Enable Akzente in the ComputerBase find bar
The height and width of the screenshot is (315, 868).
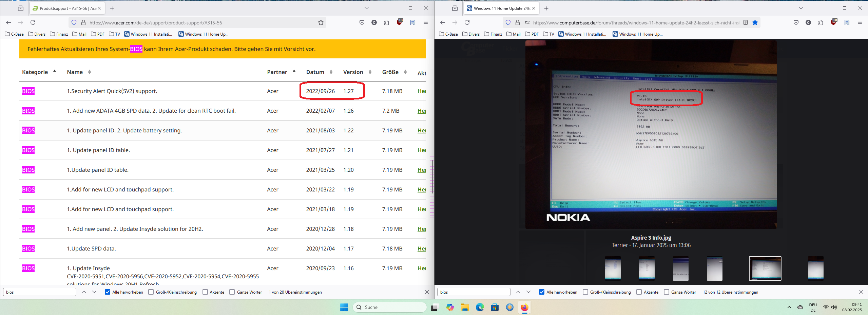pyautogui.click(x=639, y=292)
